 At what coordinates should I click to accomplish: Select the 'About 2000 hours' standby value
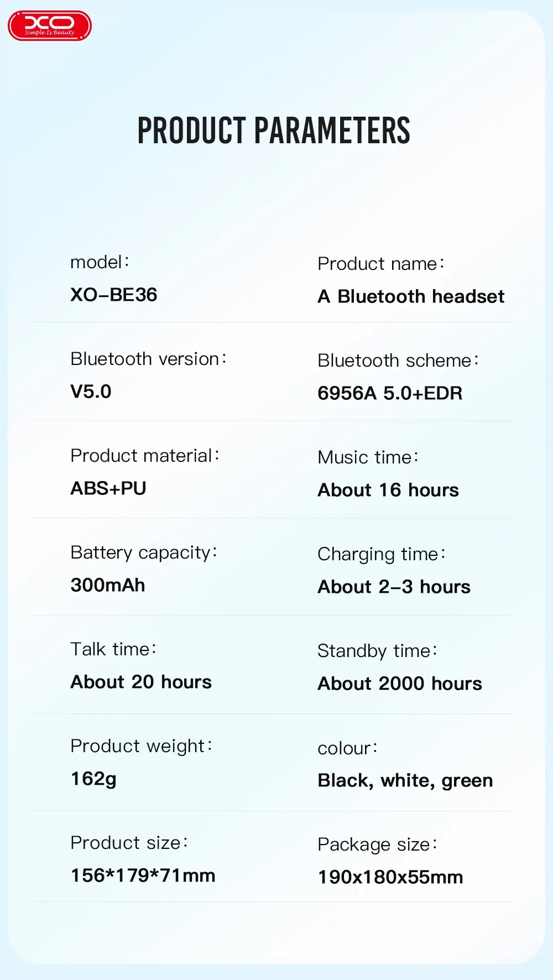(x=400, y=684)
